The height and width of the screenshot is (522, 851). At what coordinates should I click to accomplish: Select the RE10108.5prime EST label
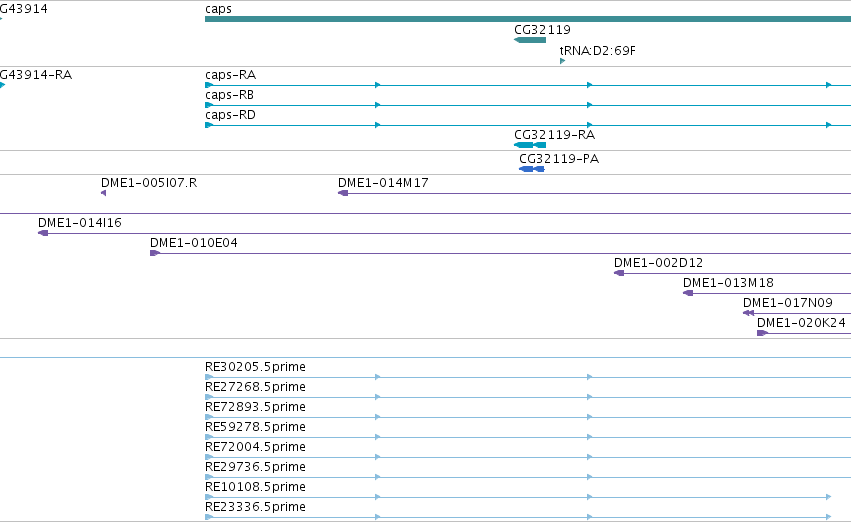(x=255, y=488)
